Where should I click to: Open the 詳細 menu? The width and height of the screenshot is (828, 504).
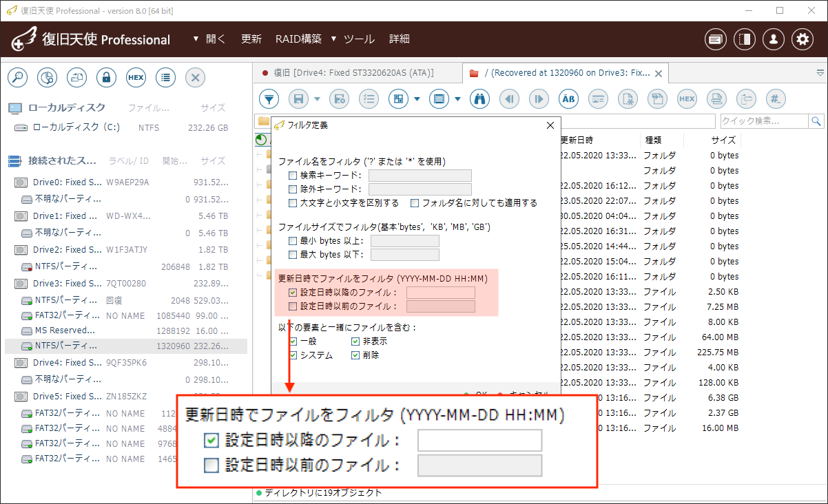pos(400,39)
